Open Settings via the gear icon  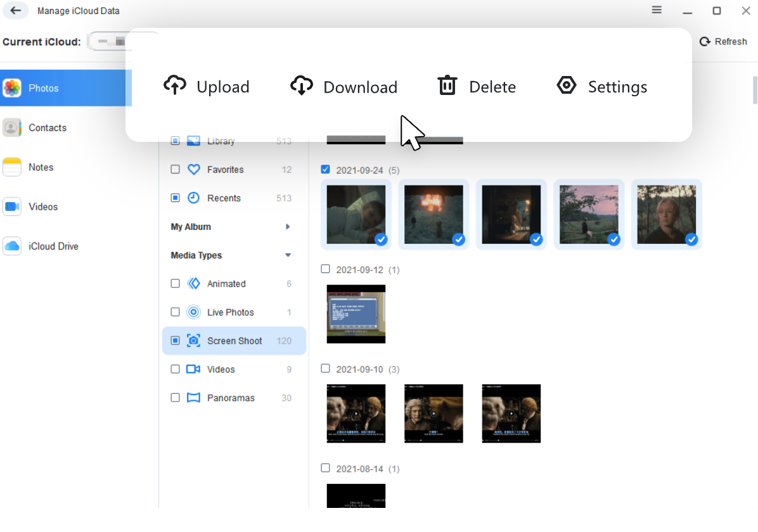(x=566, y=85)
